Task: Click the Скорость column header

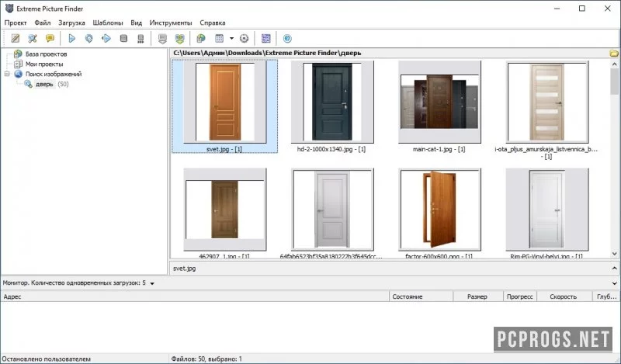Action: point(564,296)
